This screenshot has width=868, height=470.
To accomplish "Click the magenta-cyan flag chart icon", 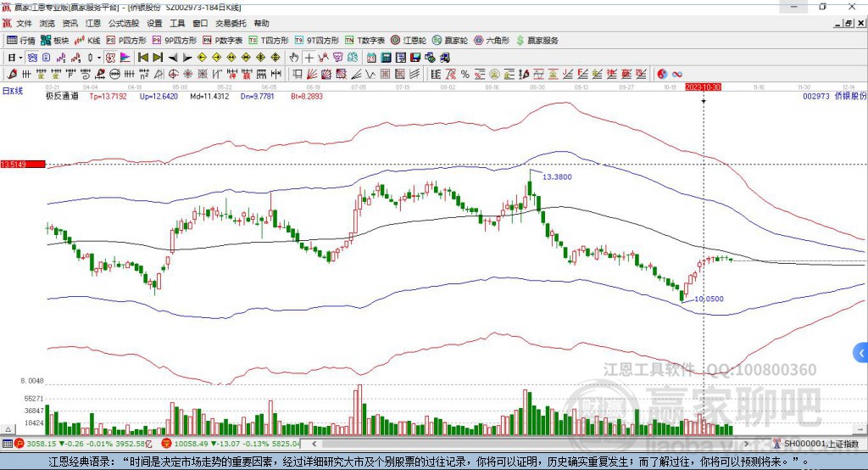I will click(x=125, y=58).
